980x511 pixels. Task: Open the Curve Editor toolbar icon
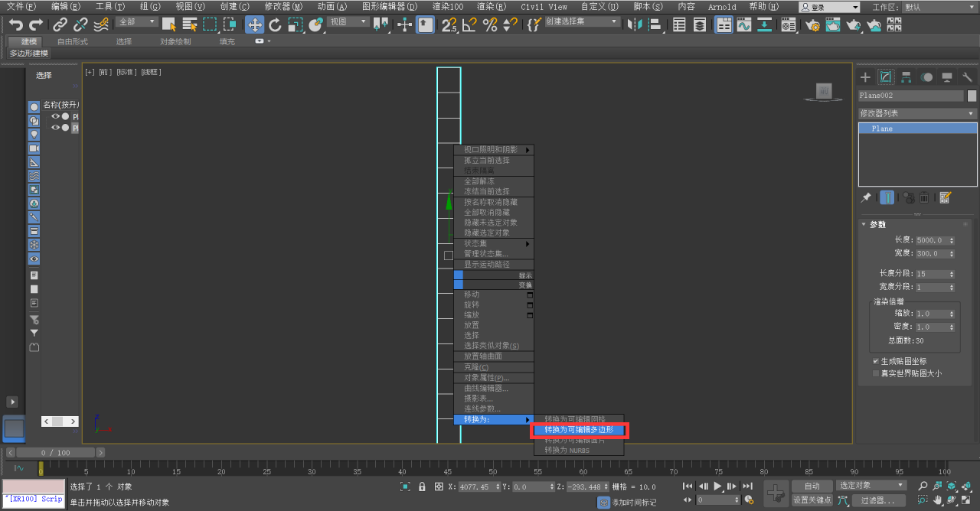click(744, 24)
